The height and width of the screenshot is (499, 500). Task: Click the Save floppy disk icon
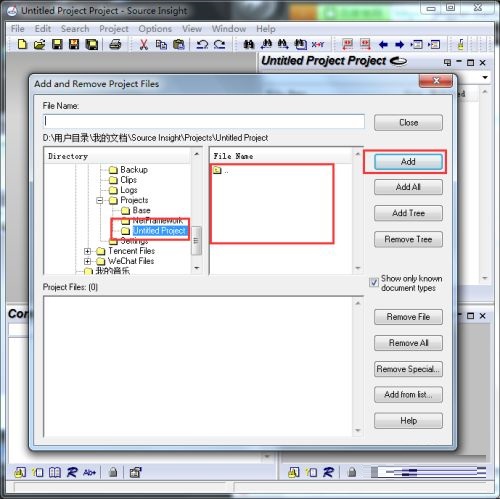tap(57, 44)
